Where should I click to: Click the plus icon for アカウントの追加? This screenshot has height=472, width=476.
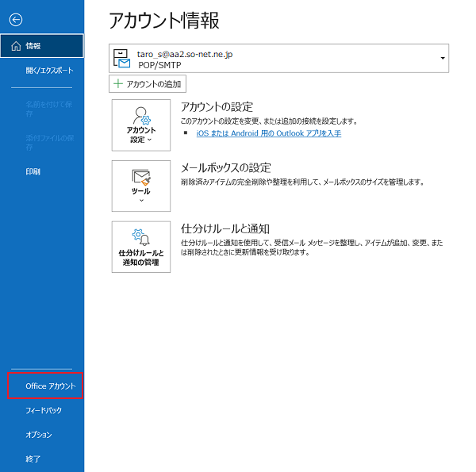pos(117,84)
